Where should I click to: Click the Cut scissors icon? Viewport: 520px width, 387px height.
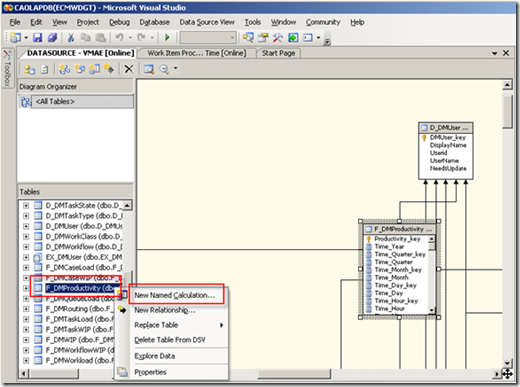coord(71,37)
